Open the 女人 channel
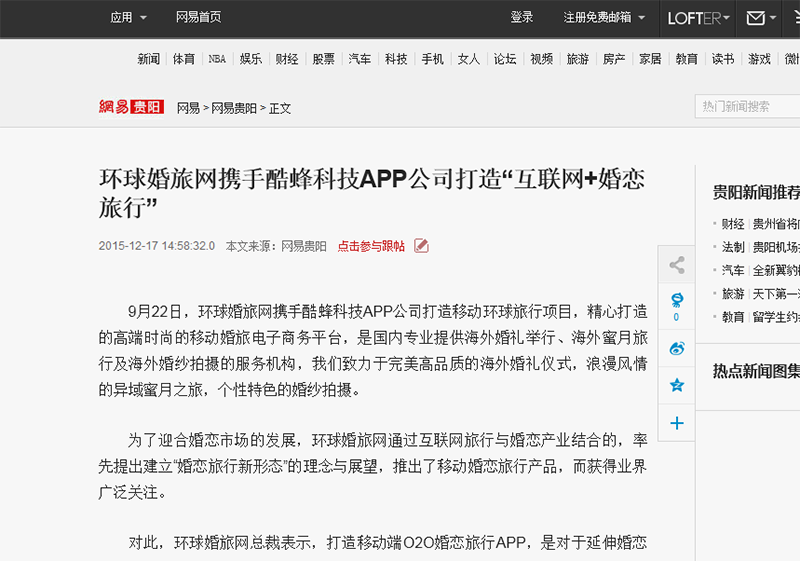The width and height of the screenshot is (800, 561). [468, 59]
